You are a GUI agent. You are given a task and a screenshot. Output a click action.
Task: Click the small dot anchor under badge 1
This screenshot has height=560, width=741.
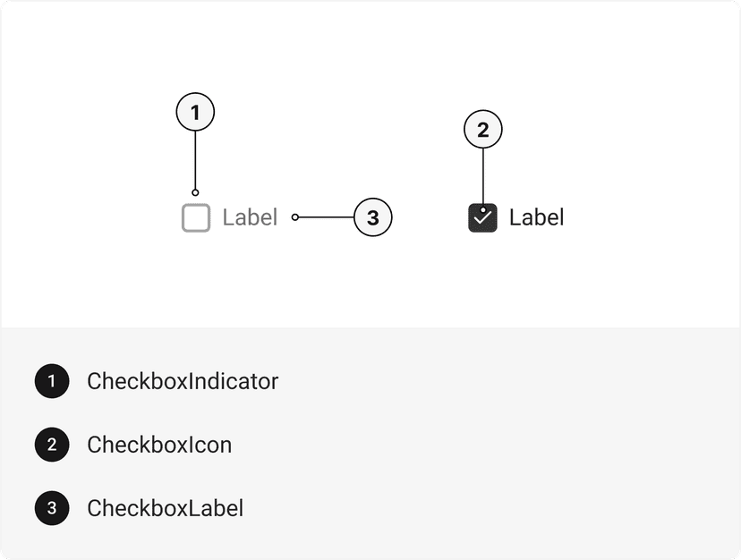tap(195, 191)
